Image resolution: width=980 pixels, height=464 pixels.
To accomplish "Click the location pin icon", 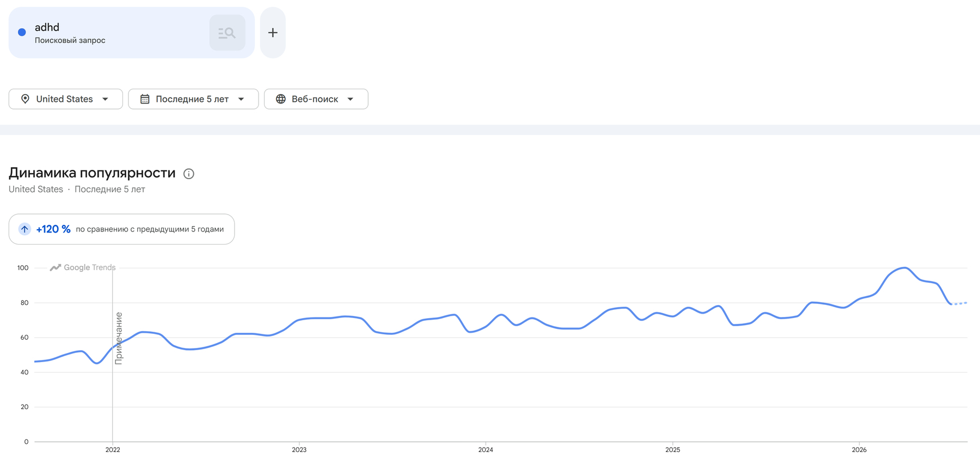I will [x=25, y=99].
